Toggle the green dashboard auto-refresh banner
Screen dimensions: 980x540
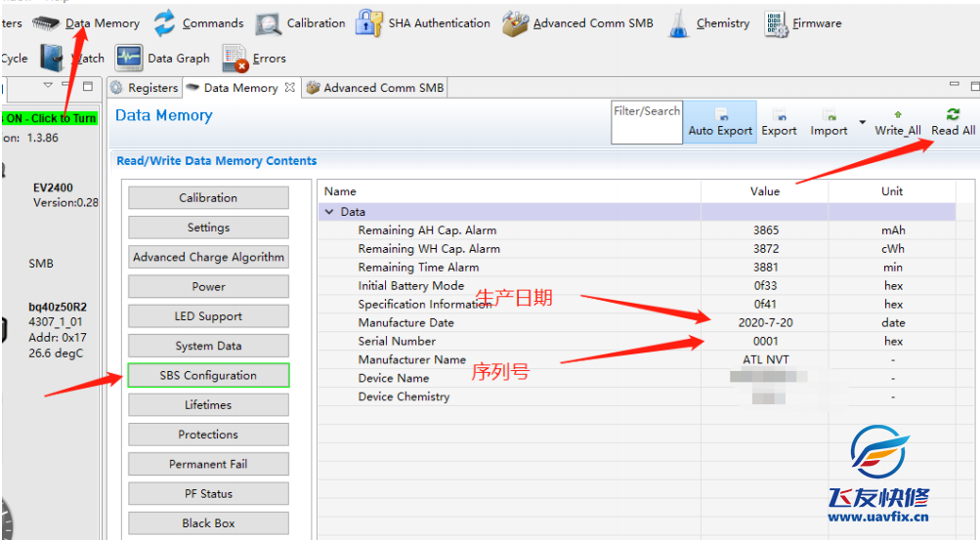[49, 118]
